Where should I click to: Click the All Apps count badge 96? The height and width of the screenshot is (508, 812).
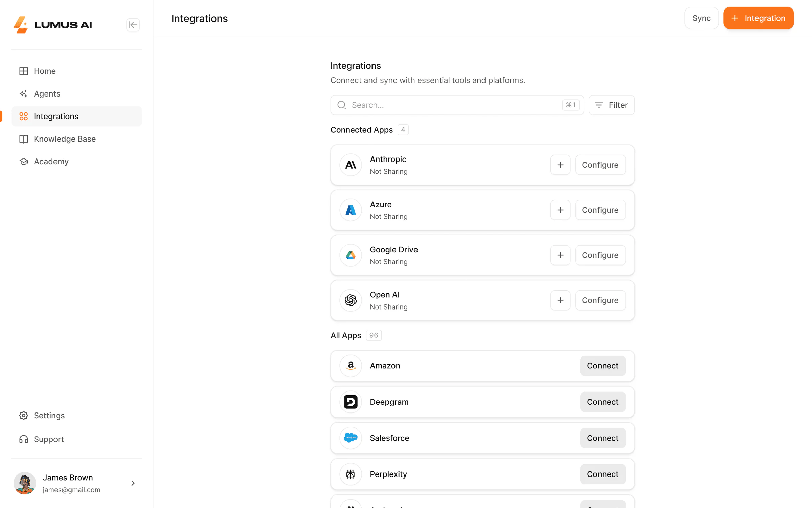tap(374, 335)
